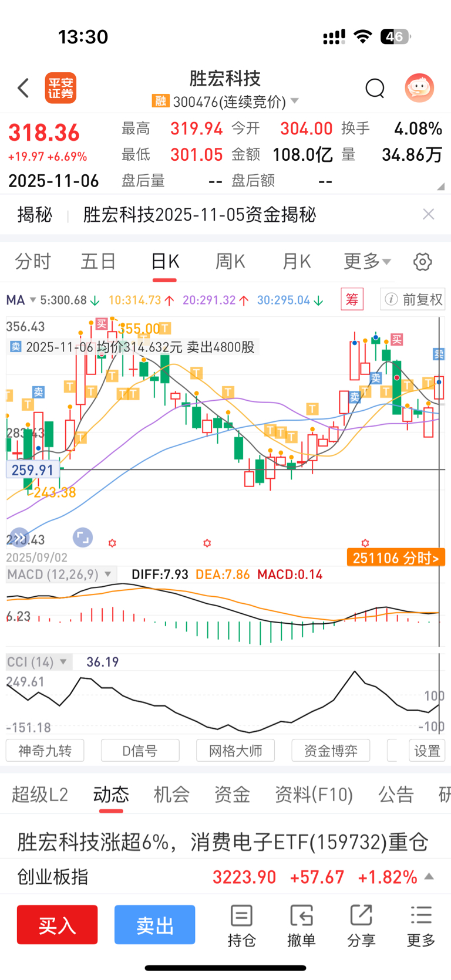This screenshot has height=980, width=451.
Task: Tap the 平安证券 logo icon
Action: [x=61, y=88]
